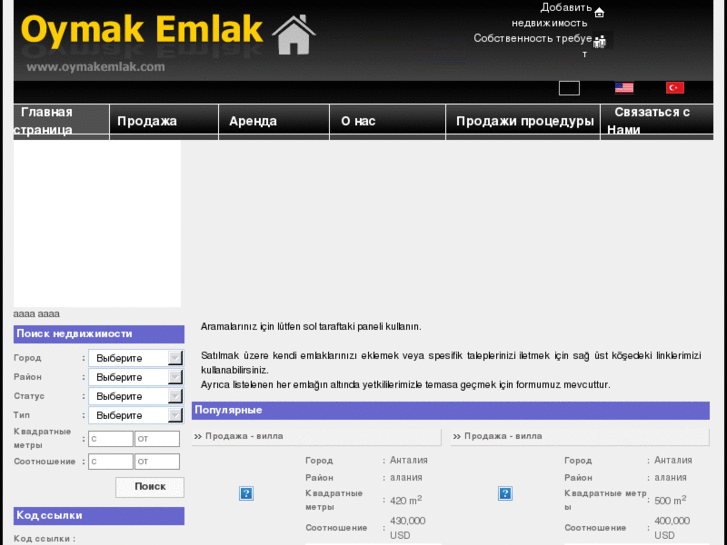Image resolution: width=727 pixels, height=545 pixels.
Task: Click the question-mark image of the 420 m² villa
Action: [246, 493]
